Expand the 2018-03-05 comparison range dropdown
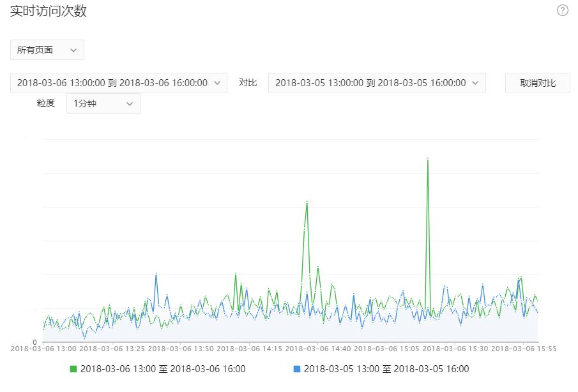 click(377, 83)
